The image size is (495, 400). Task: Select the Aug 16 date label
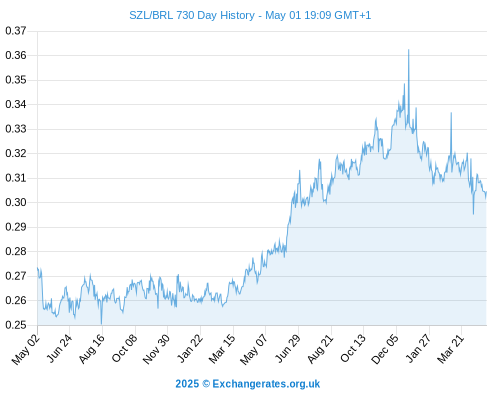click(92, 349)
